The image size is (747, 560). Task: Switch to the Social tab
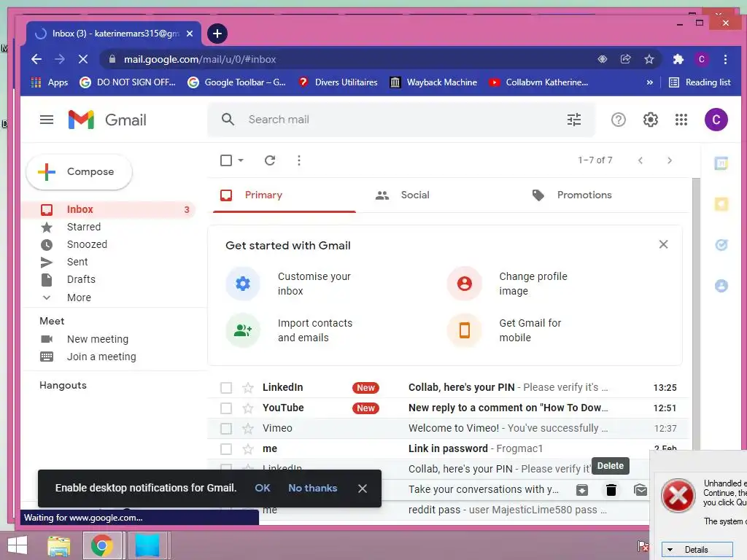click(x=403, y=195)
